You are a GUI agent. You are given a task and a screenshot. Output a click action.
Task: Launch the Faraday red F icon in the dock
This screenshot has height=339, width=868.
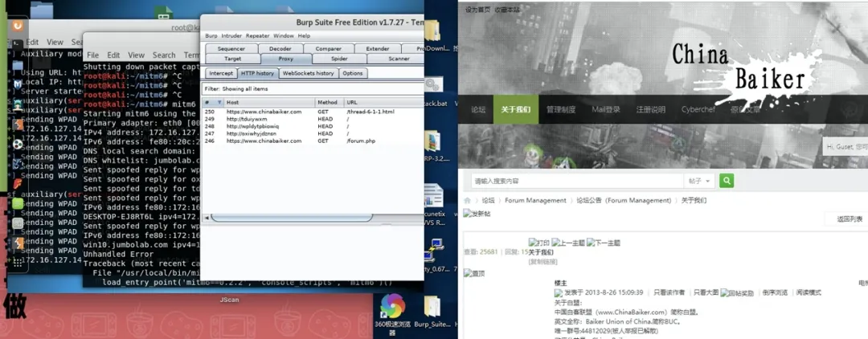click(18, 184)
